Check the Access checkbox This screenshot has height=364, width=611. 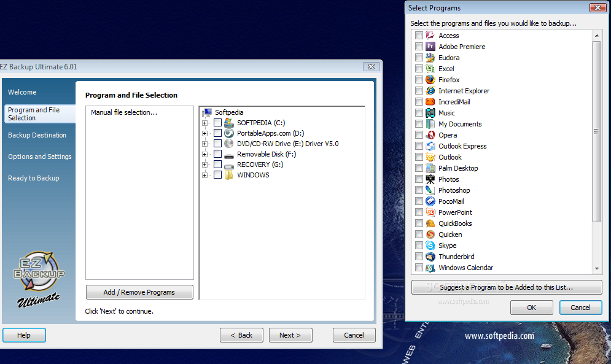419,36
